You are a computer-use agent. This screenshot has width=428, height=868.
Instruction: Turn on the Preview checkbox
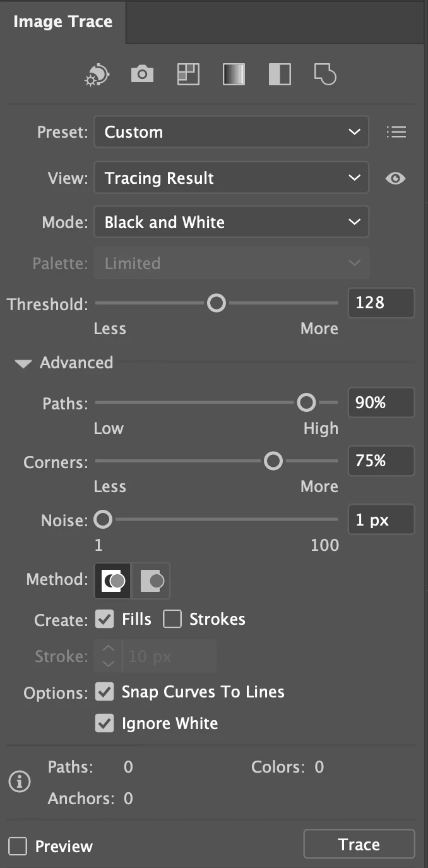click(18, 847)
